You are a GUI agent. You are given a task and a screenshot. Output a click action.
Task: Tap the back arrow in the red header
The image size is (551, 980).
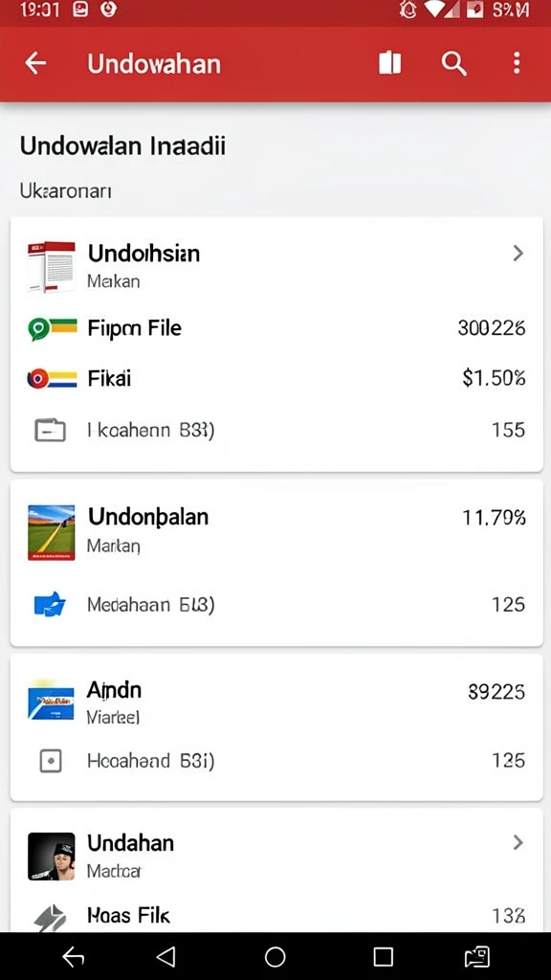[x=35, y=63]
